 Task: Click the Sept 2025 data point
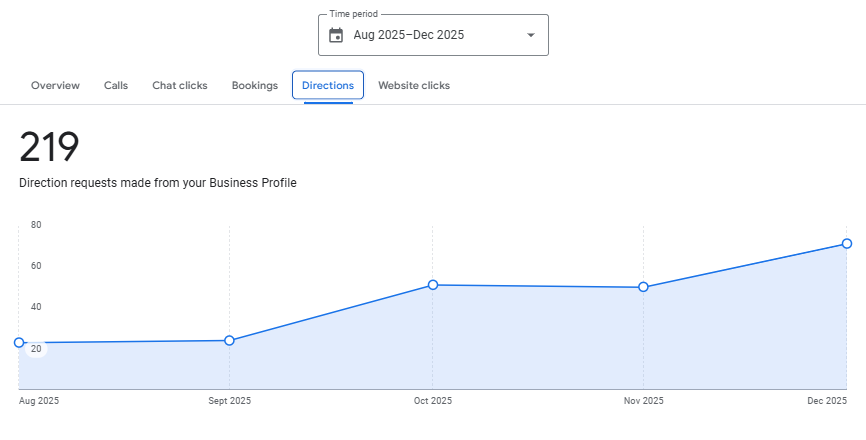(x=230, y=341)
